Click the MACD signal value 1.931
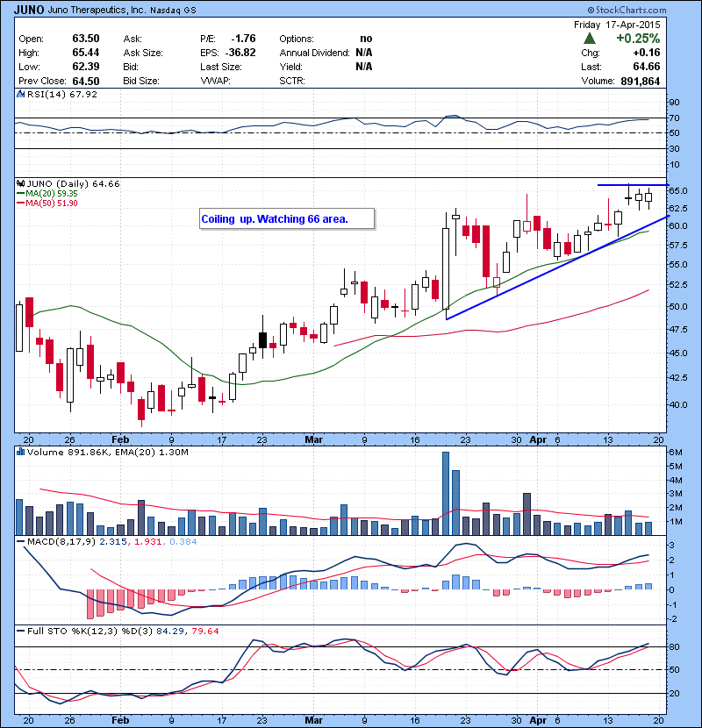This screenshot has width=702, height=728. (147, 541)
